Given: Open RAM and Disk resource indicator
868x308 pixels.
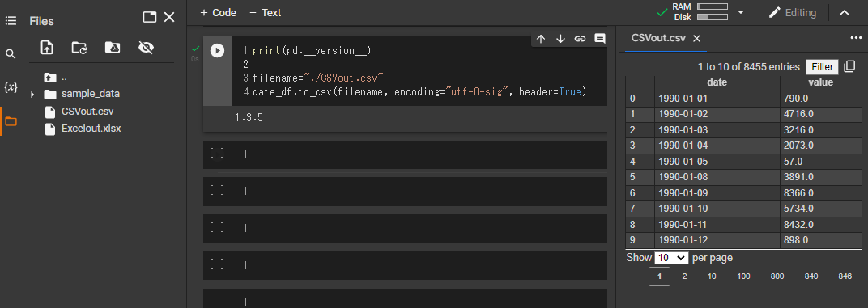Looking at the screenshot, I should tap(701, 11).
